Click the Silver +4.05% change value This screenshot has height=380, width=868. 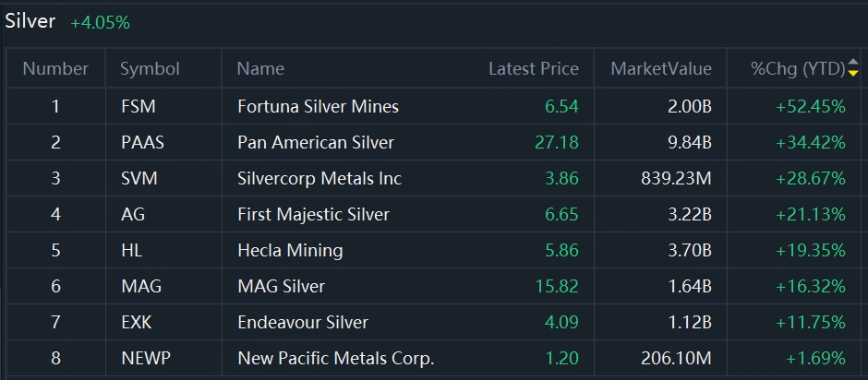click(x=101, y=23)
